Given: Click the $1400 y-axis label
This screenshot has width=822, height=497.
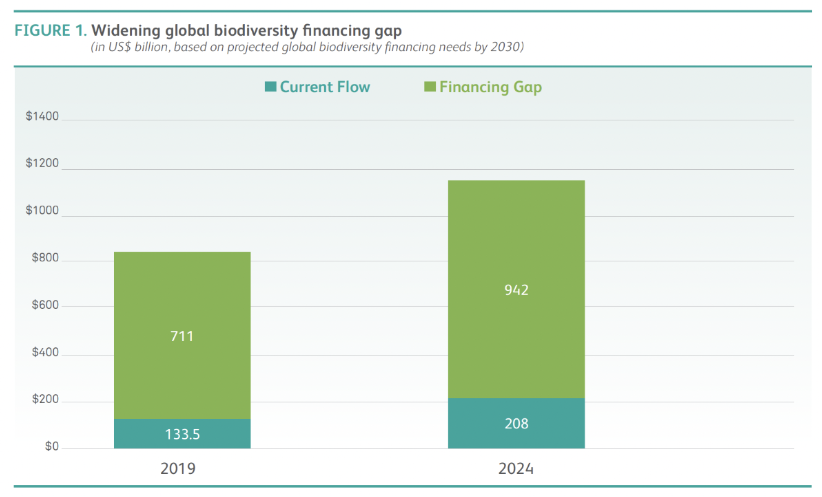Looking at the screenshot, I should pos(42,116).
